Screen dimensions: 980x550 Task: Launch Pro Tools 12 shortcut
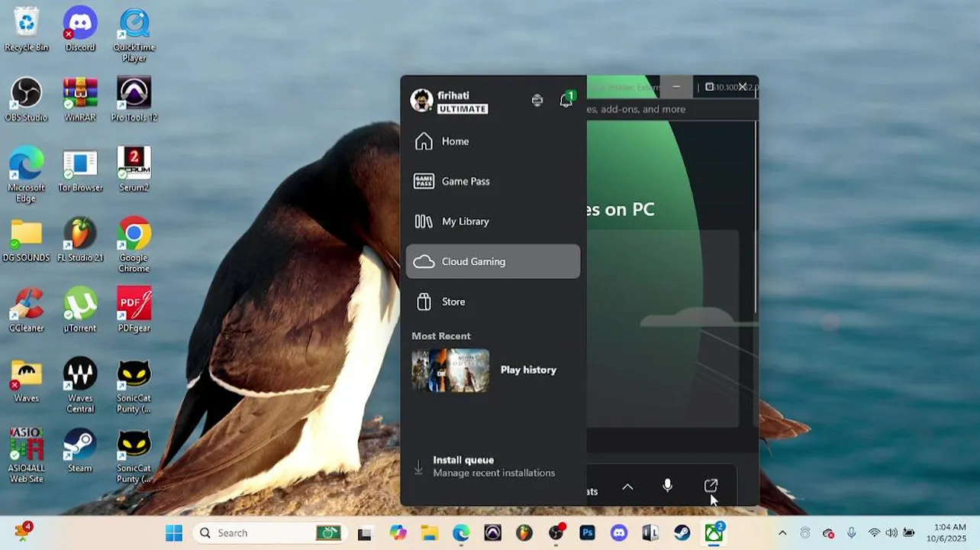pos(134,99)
